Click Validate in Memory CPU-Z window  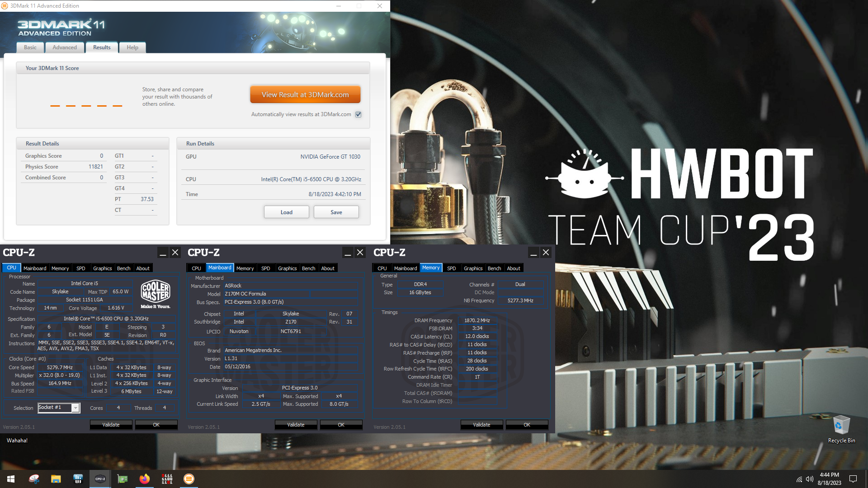tap(481, 425)
